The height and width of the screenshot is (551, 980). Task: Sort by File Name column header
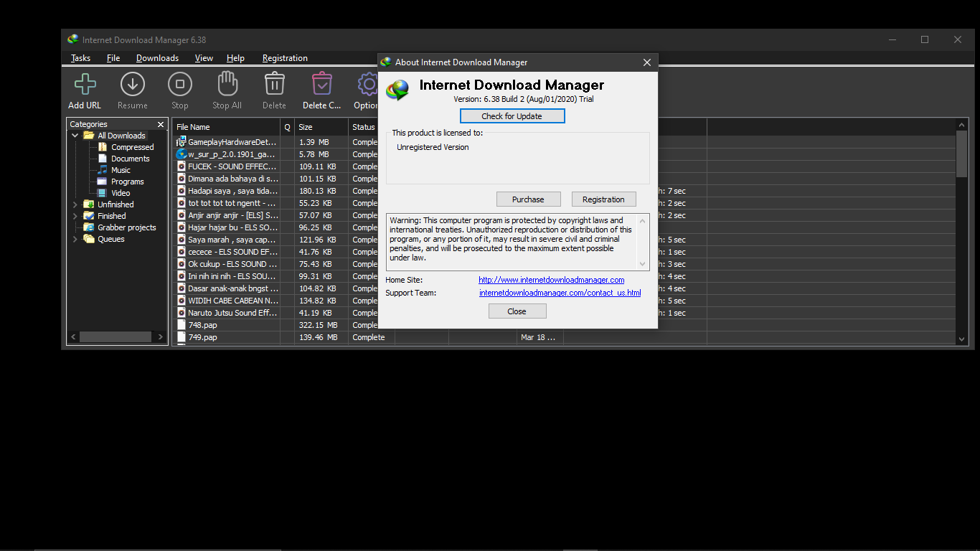[226, 127]
